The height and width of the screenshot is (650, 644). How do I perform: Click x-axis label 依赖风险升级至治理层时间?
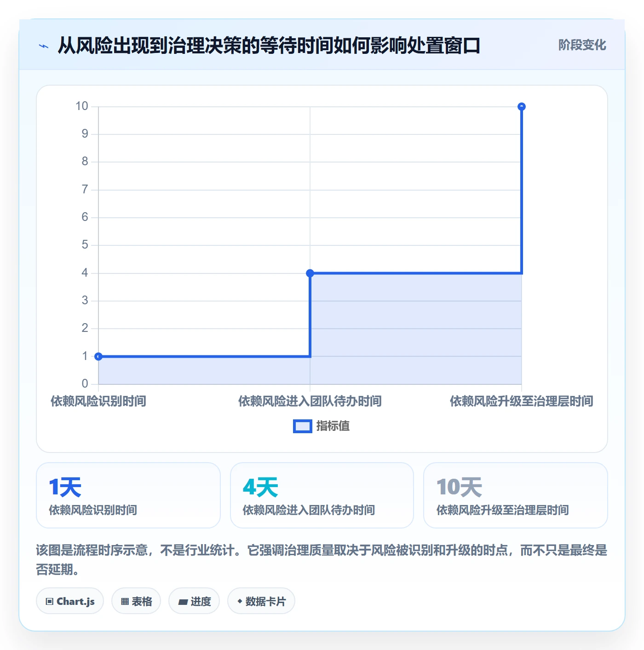coord(522,401)
